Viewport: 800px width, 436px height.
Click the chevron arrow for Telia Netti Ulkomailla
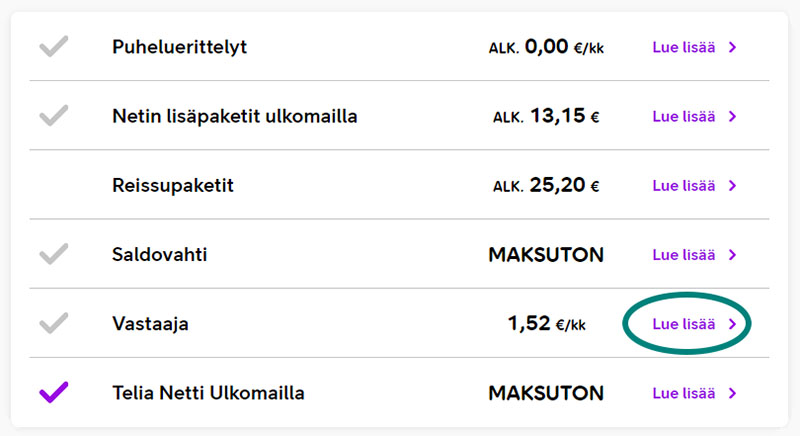tap(733, 393)
